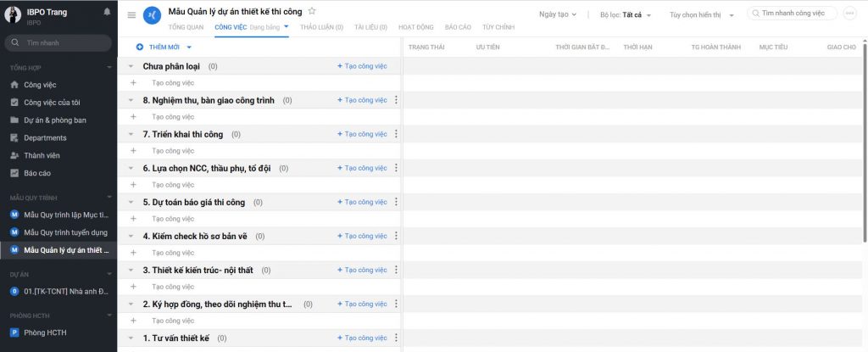
Task: Open the Bộ lọc filter dropdown
Action: pyautogui.click(x=625, y=14)
